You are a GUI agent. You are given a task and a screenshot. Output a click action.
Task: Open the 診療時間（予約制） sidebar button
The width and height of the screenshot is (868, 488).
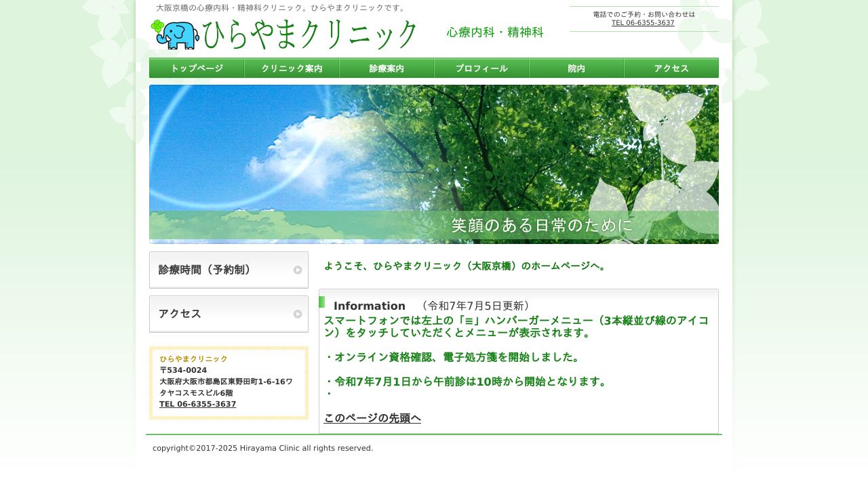(x=205, y=270)
